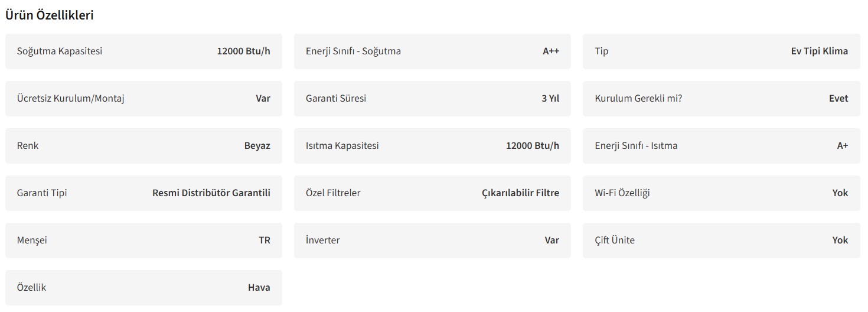Image resolution: width=868 pixels, height=312 pixels.
Task: Click the 'Menşei' specification label
Action: point(32,240)
